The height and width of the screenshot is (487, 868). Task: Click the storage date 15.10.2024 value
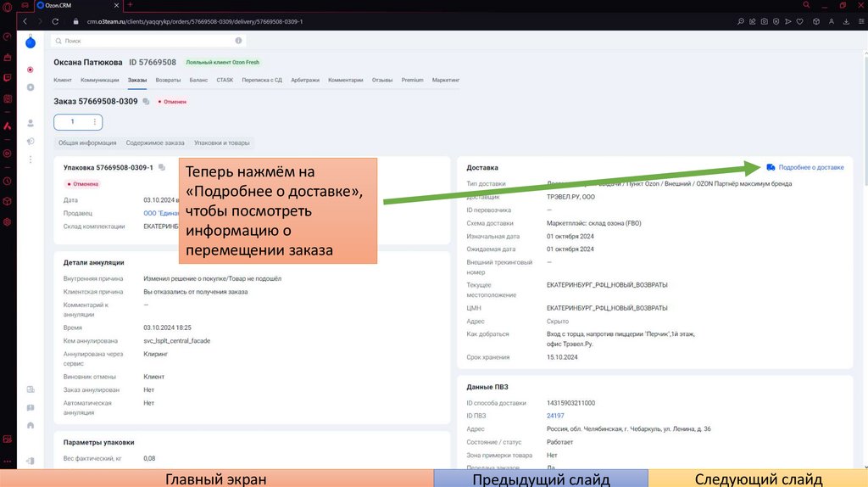562,357
